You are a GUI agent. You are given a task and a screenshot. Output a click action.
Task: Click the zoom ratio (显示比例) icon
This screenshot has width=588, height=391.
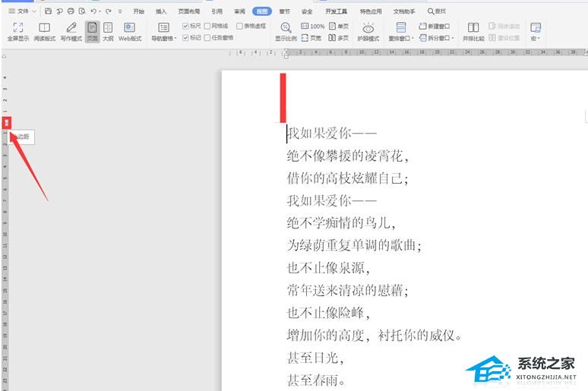point(286,31)
